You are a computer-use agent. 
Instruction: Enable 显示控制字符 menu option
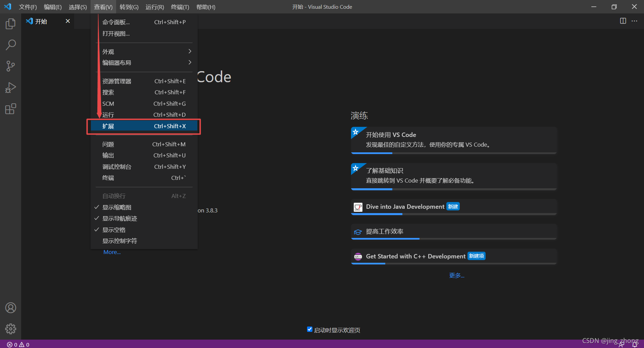point(144,241)
